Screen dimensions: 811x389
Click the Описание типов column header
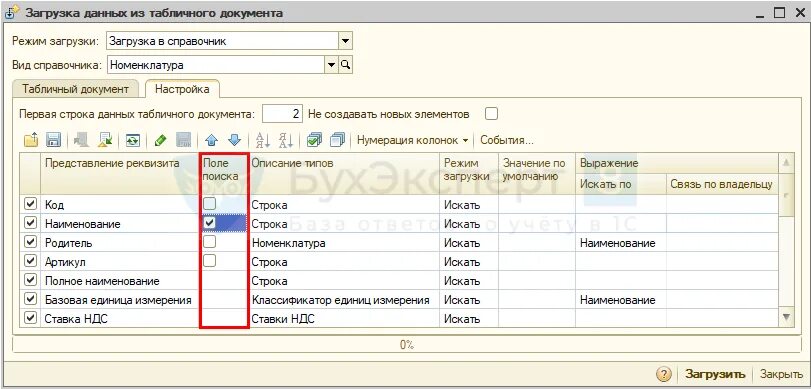[344, 173]
